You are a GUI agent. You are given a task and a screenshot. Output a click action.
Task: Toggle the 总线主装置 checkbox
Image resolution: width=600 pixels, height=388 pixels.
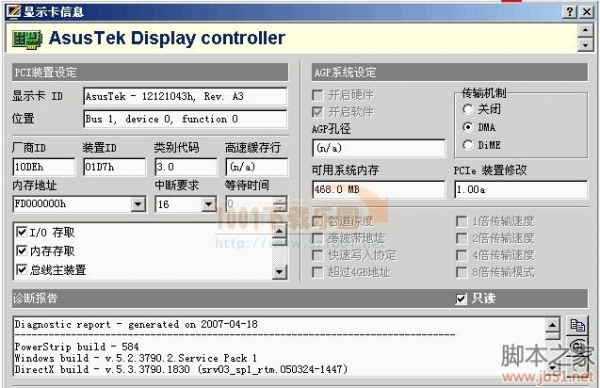tap(21, 269)
